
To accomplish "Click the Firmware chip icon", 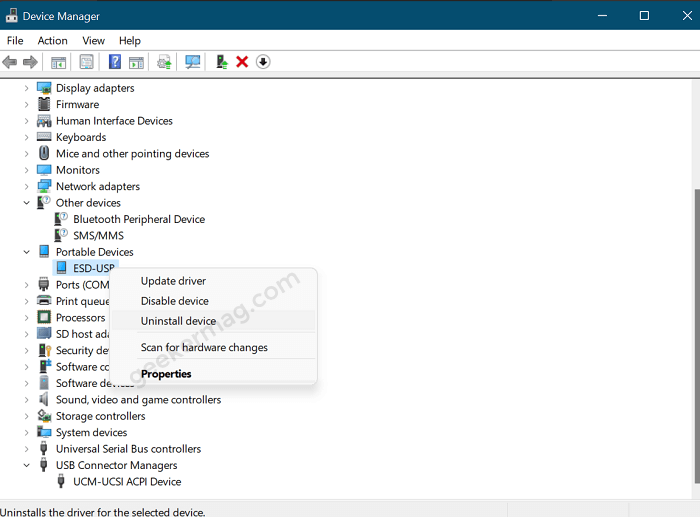I will pyautogui.click(x=44, y=104).
